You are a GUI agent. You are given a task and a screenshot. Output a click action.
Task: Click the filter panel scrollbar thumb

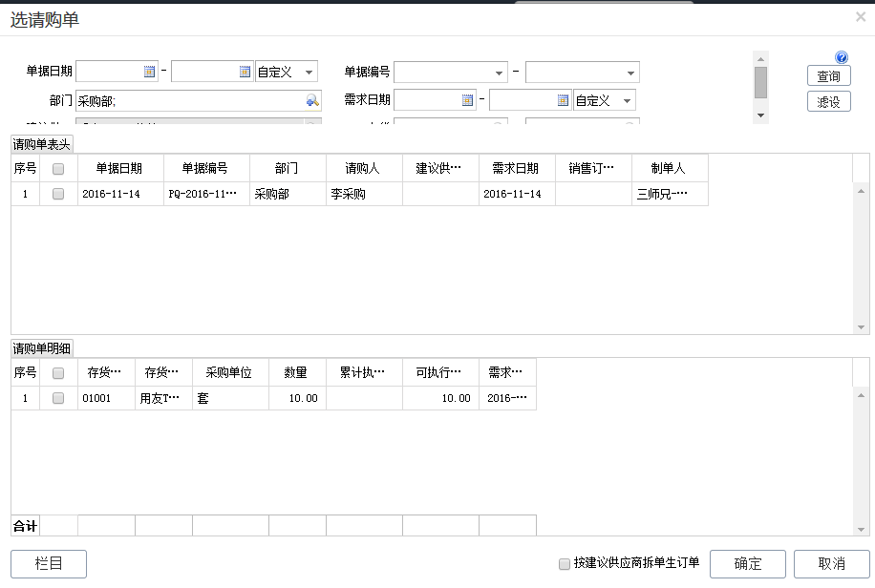(x=760, y=83)
